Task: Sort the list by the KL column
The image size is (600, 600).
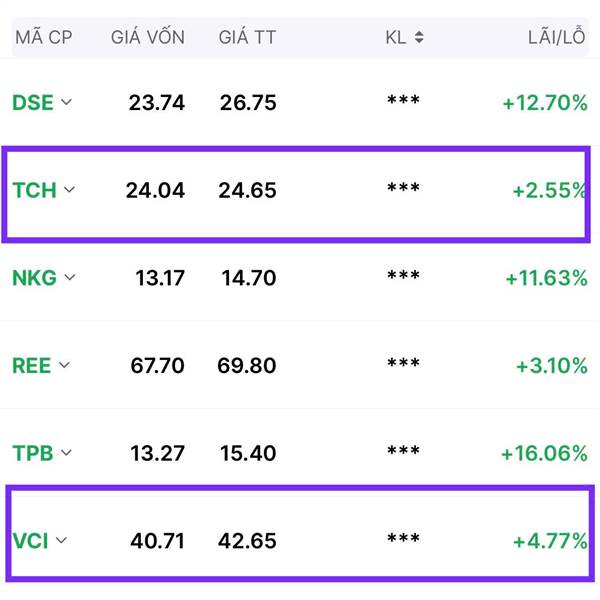Action: (419, 37)
